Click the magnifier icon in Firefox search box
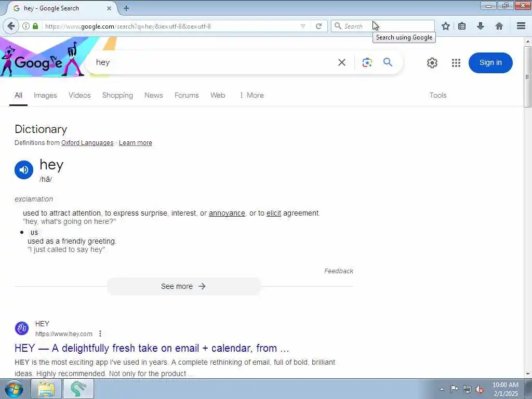The height and width of the screenshot is (399, 532). coord(338,26)
